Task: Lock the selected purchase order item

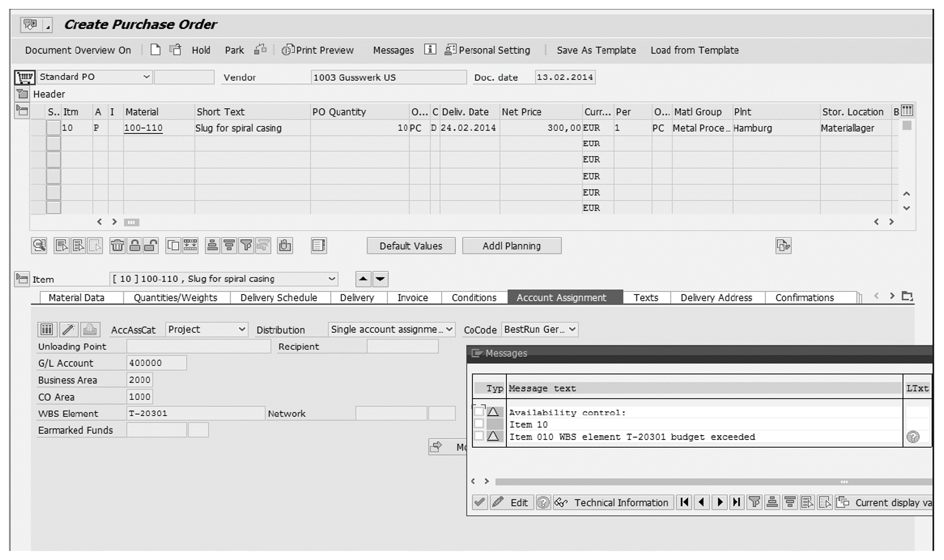Action: 134,246
